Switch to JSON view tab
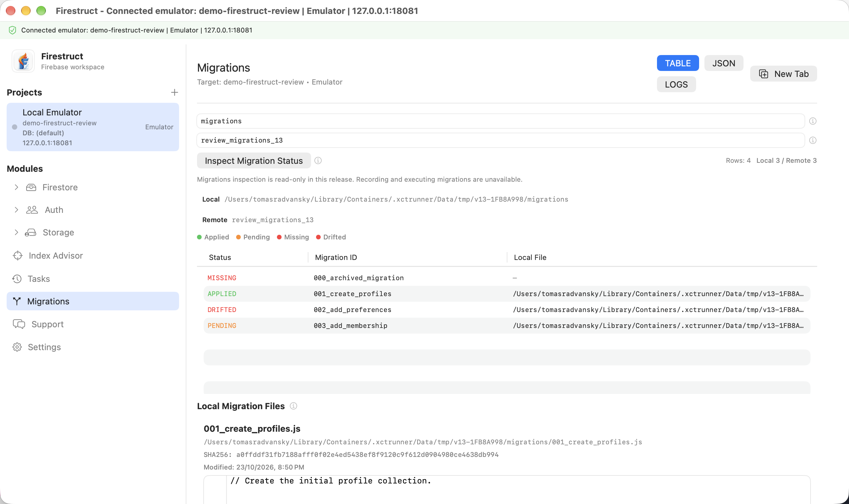This screenshot has width=849, height=504. coord(724,63)
